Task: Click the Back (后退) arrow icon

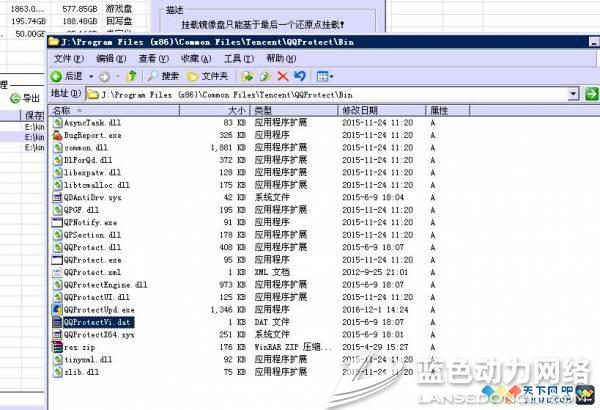Action: 58,76
